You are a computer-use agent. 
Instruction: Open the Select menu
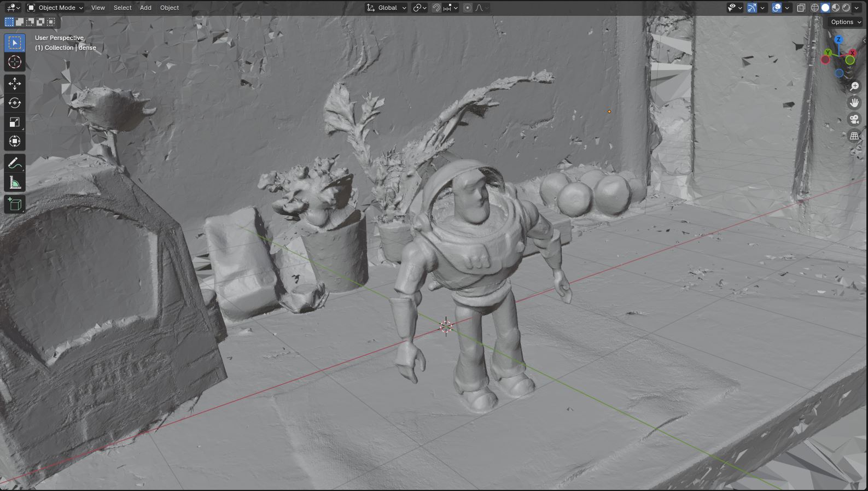coord(123,8)
